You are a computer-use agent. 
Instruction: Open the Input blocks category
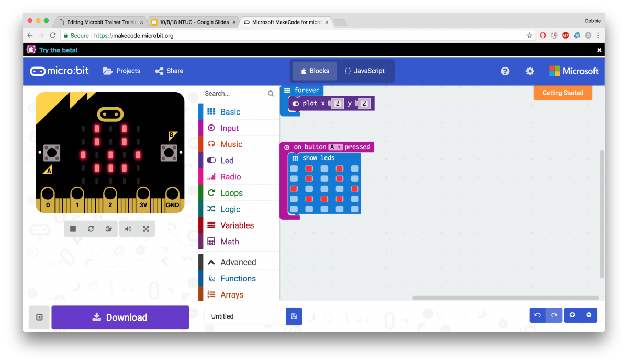tap(239, 128)
